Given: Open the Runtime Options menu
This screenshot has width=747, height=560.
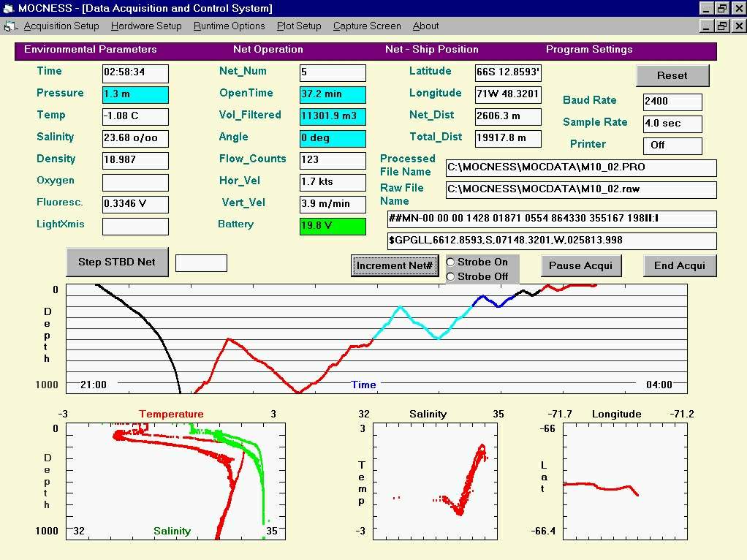Looking at the screenshot, I should point(230,26).
